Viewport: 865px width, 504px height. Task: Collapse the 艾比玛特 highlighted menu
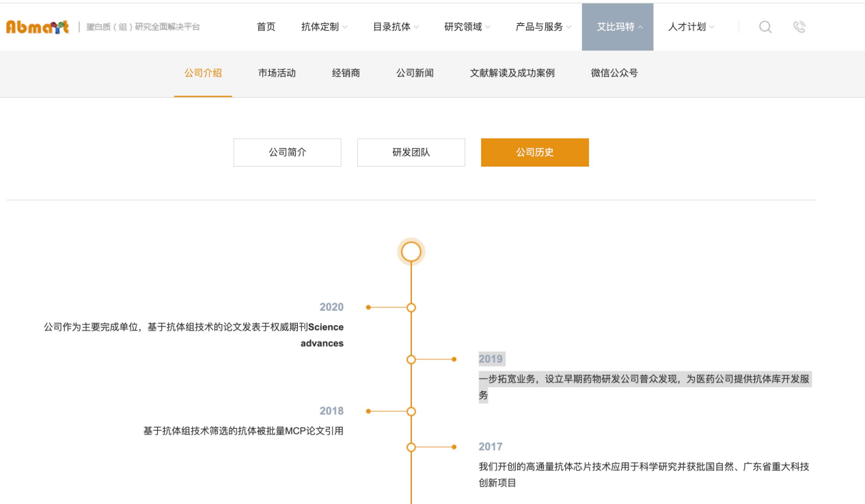pos(618,27)
